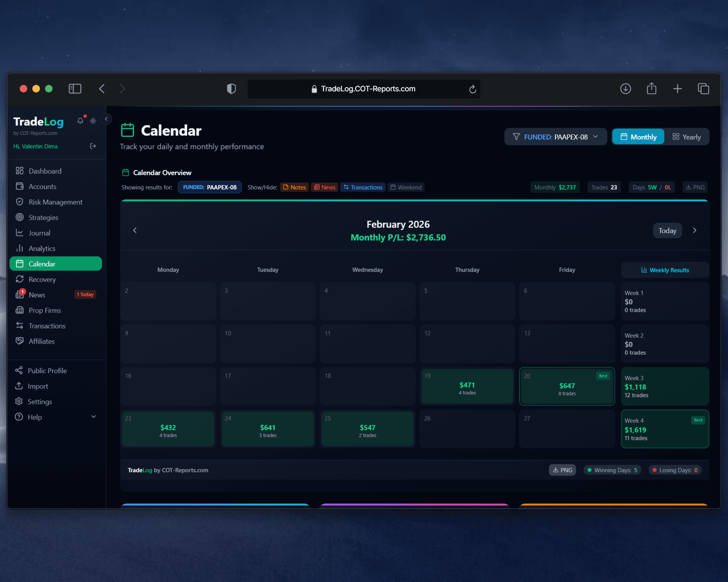
Task: Show Weekend days in the calendar
Action: 406,187
